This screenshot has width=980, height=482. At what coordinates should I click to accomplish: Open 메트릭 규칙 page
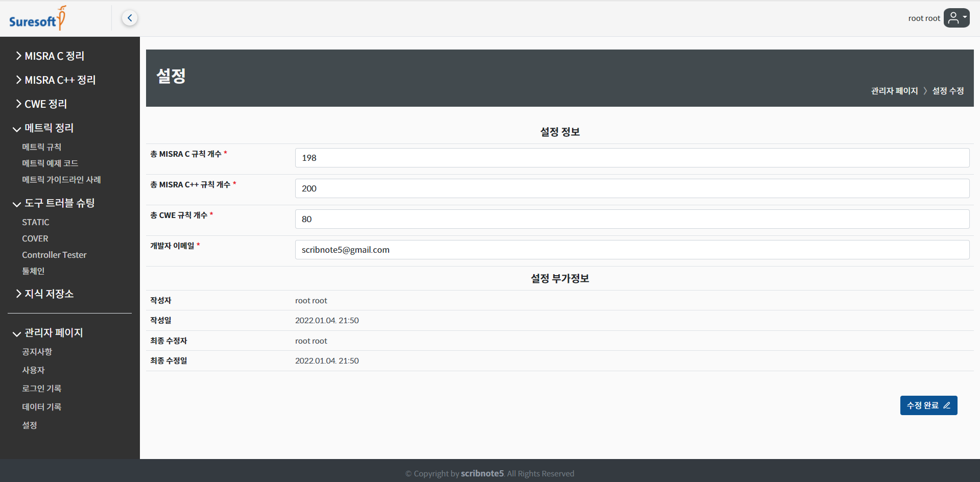pyautogui.click(x=41, y=147)
